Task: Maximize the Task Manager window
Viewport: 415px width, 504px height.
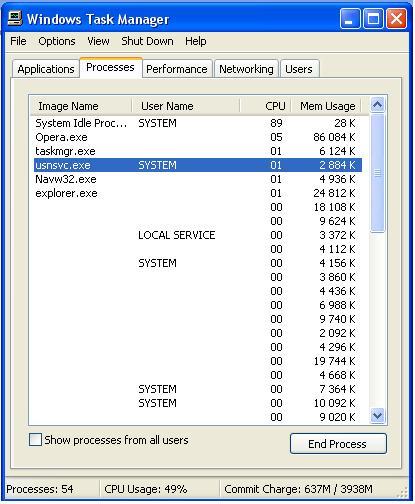Action: [373, 19]
